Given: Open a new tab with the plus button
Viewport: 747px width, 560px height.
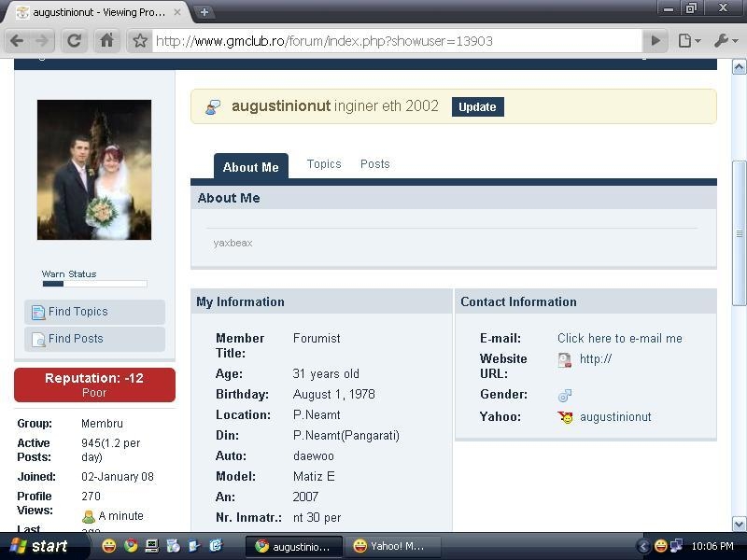Looking at the screenshot, I should [x=204, y=12].
